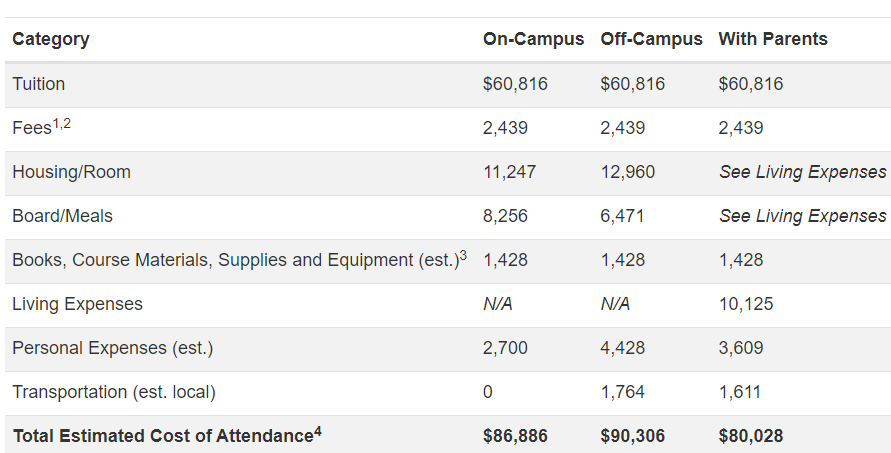Open footnote 4 on Total Estimated Cost
This screenshot has height=453, width=891.
317,430
